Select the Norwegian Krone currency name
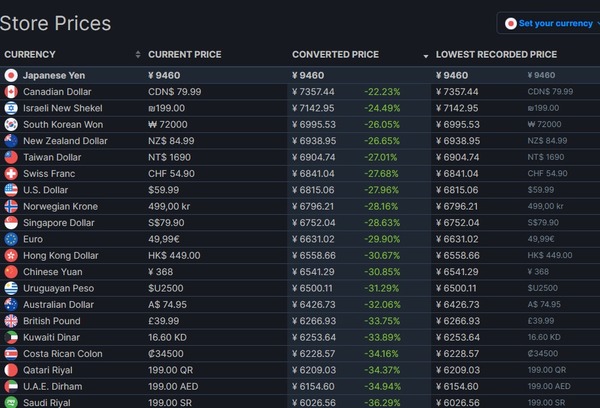Screen dimensions: 600x408 (x=60, y=206)
